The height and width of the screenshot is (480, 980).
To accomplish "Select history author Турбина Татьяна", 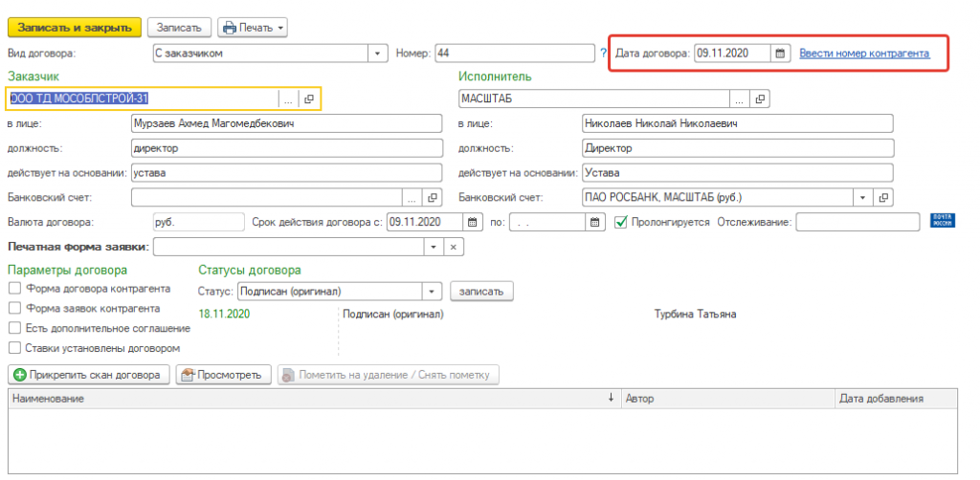I will click(695, 314).
